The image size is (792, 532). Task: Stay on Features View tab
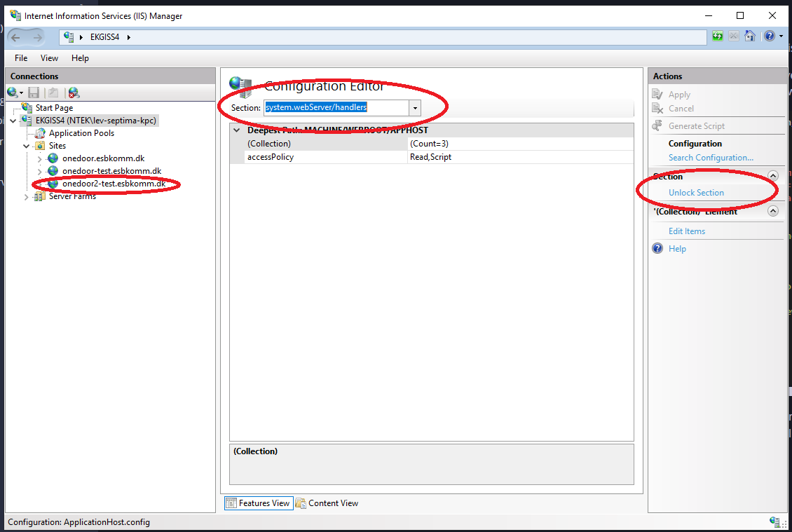pos(259,503)
